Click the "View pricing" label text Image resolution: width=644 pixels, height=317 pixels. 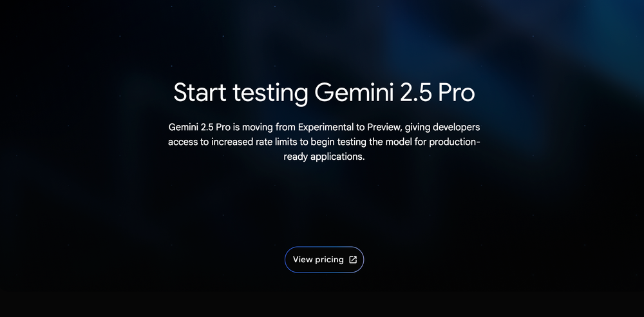click(318, 260)
